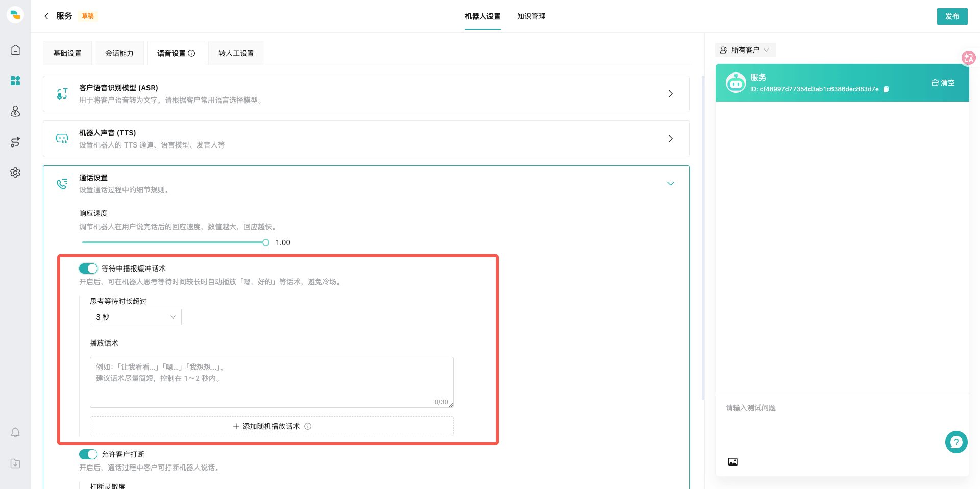Image resolution: width=980 pixels, height=489 pixels.
Task: Click the 响应速度 slider handle
Action: [x=266, y=242]
